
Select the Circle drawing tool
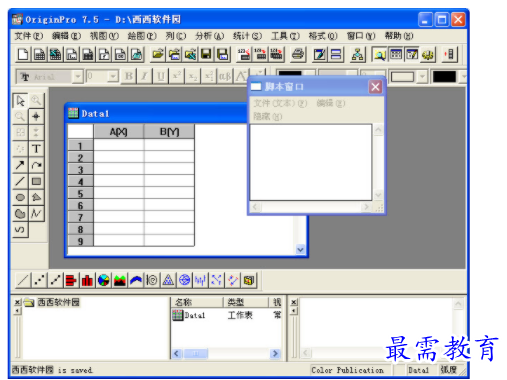[20, 197]
